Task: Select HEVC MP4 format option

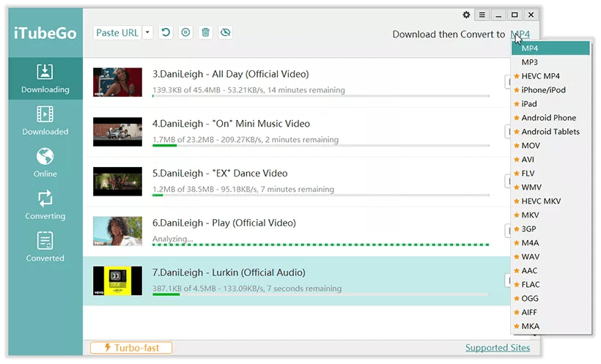Action: coord(550,76)
